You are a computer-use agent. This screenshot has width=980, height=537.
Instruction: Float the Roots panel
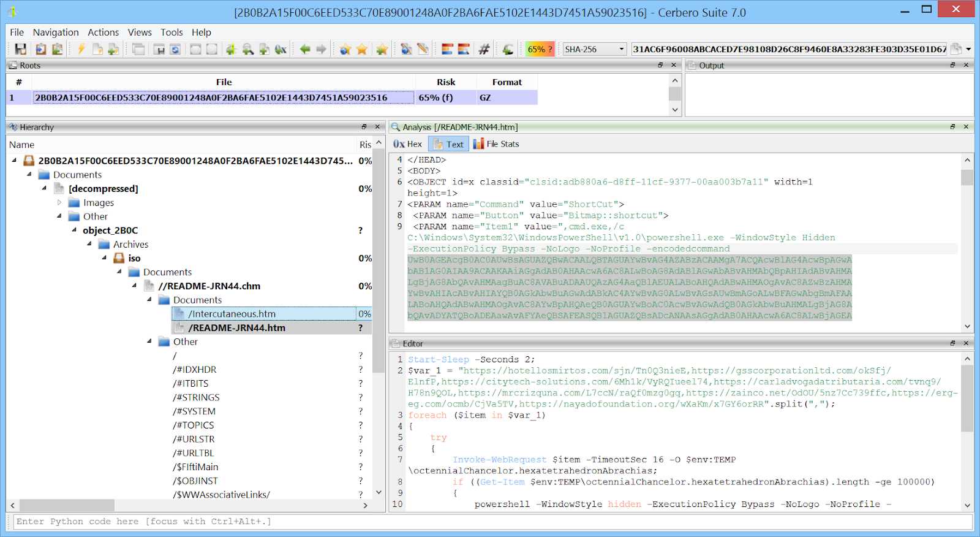[x=660, y=65]
